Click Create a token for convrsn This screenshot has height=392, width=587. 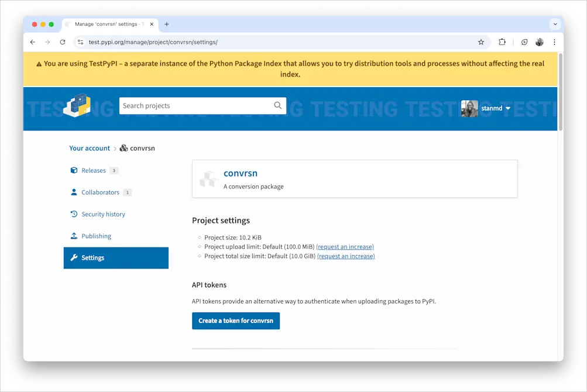236,321
